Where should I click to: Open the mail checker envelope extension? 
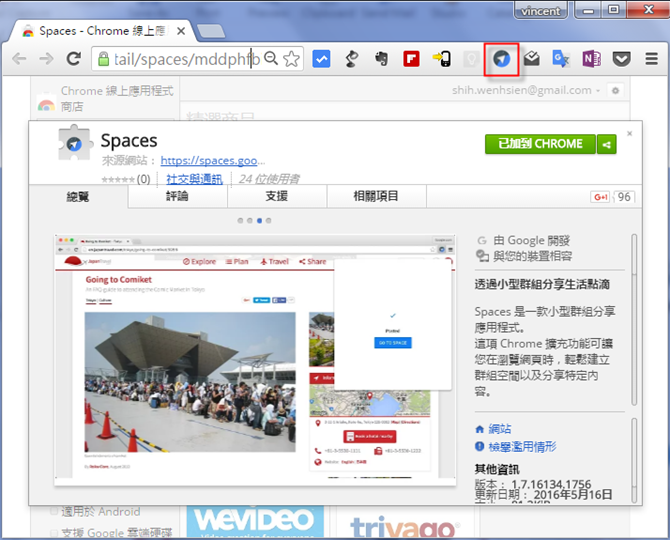531,59
